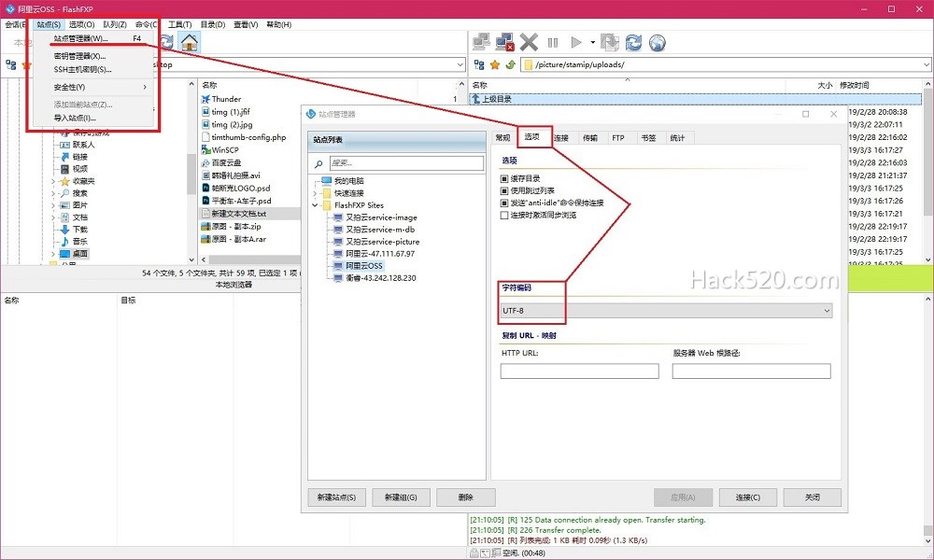Image resolution: width=934 pixels, height=560 pixels.
Task: Choose 导入站点(I)... menu entry
Action: pyautogui.click(x=92, y=118)
